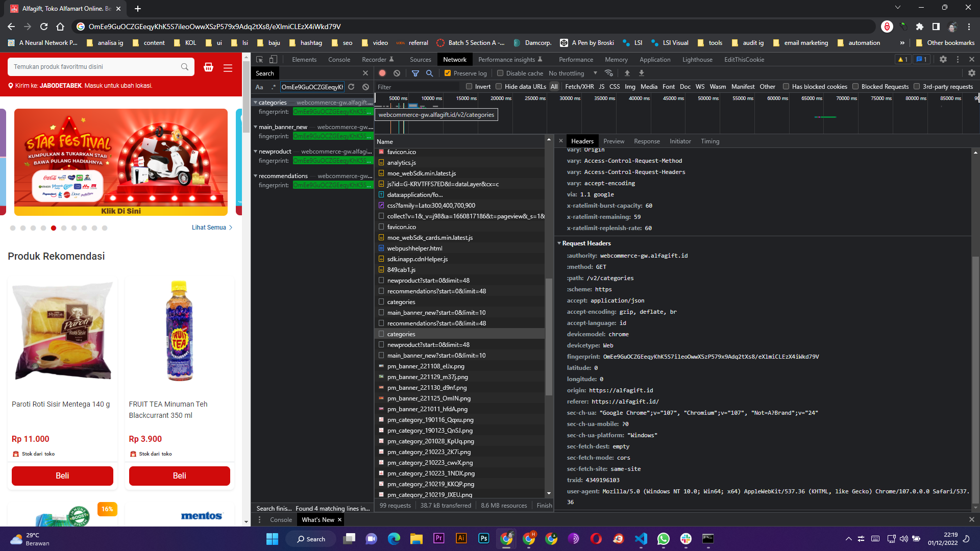Check Hide data URLs checkbox

click(x=499, y=87)
